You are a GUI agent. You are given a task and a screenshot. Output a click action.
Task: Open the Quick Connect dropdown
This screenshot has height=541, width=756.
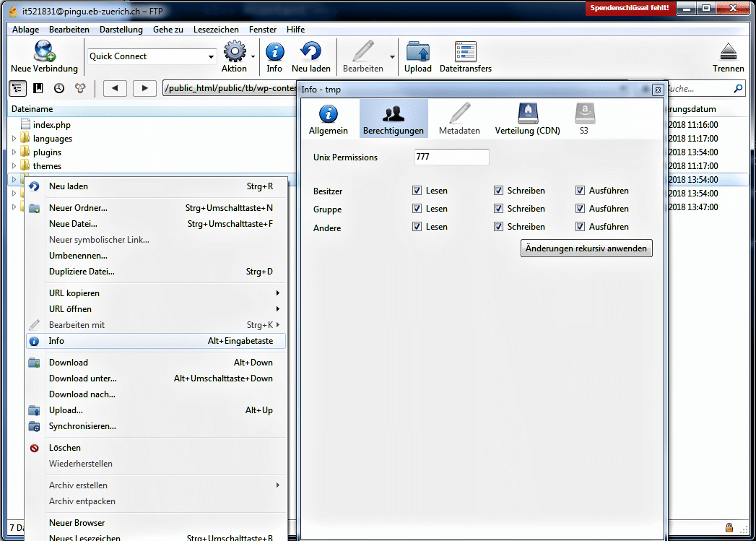pyautogui.click(x=212, y=56)
